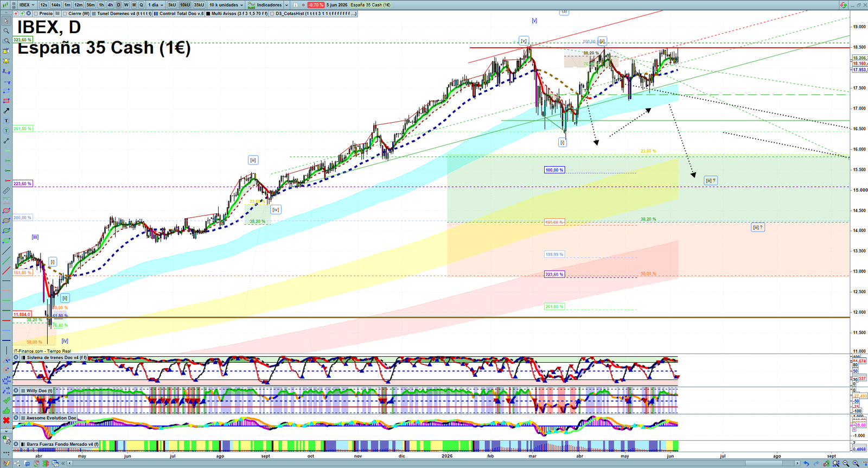
Task: Select the 12s timeframe
Action: tap(43, 5)
